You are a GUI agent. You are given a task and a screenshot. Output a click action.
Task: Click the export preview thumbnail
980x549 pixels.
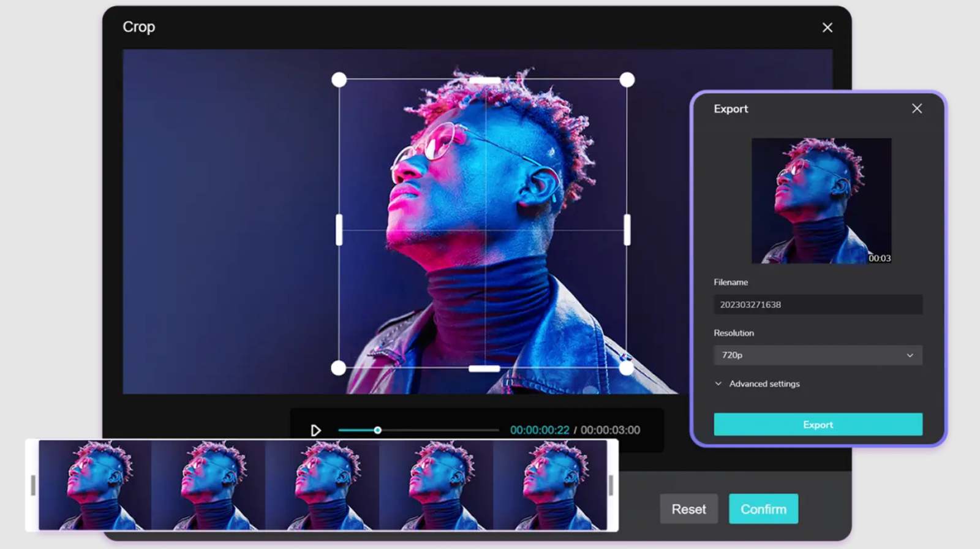tap(821, 200)
